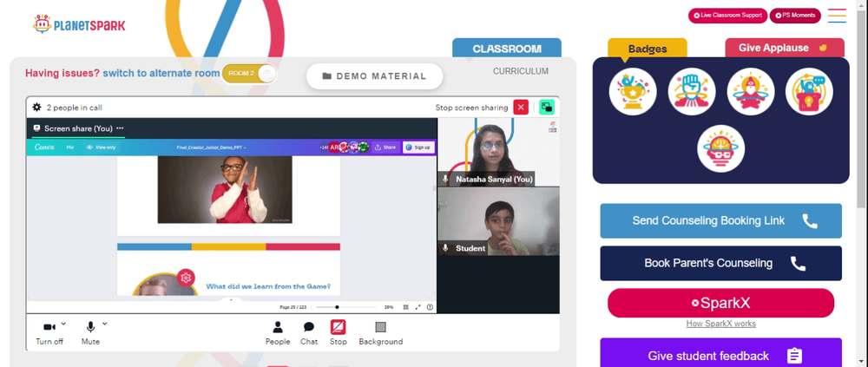Click the Student video tile
The height and width of the screenshot is (367, 868).
(x=498, y=221)
